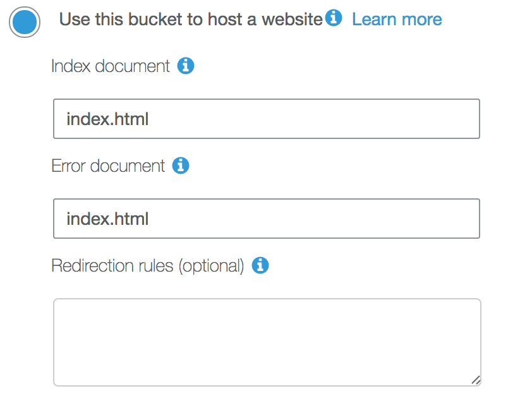Click the '(optional)' text after Redirection rules
532x403 pixels.
click(210, 265)
